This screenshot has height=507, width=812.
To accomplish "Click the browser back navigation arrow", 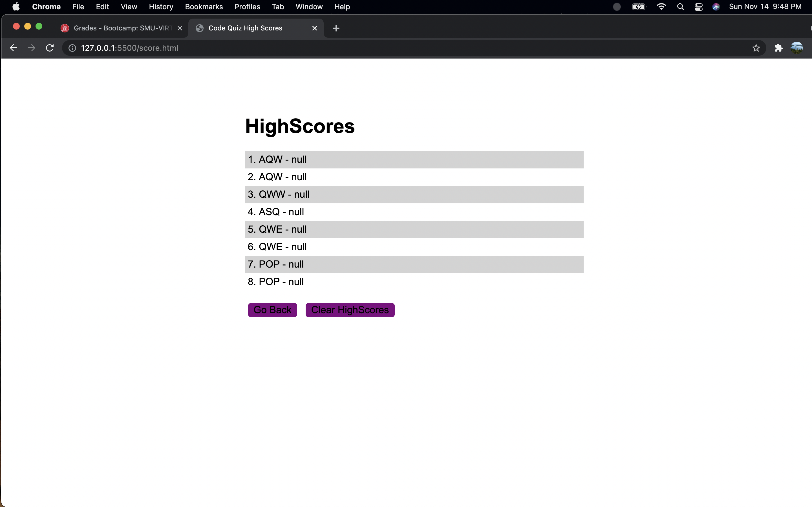I will 13,48.
